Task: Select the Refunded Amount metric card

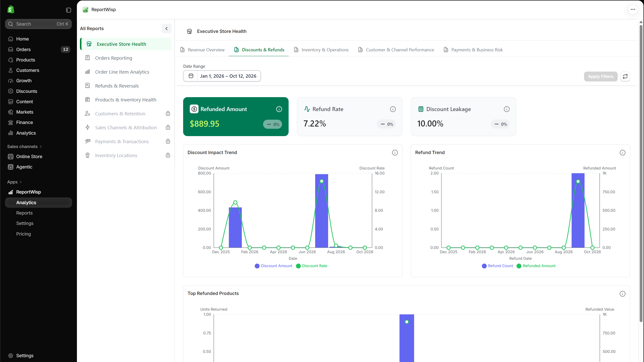Action: pyautogui.click(x=236, y=117)
